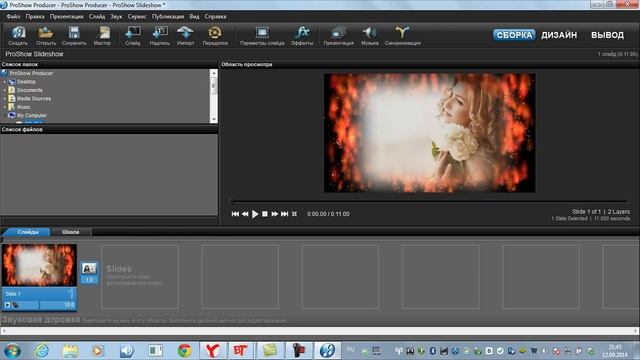
Task: Switch to the ВЫВОД workspace
Action: (607, 35)
